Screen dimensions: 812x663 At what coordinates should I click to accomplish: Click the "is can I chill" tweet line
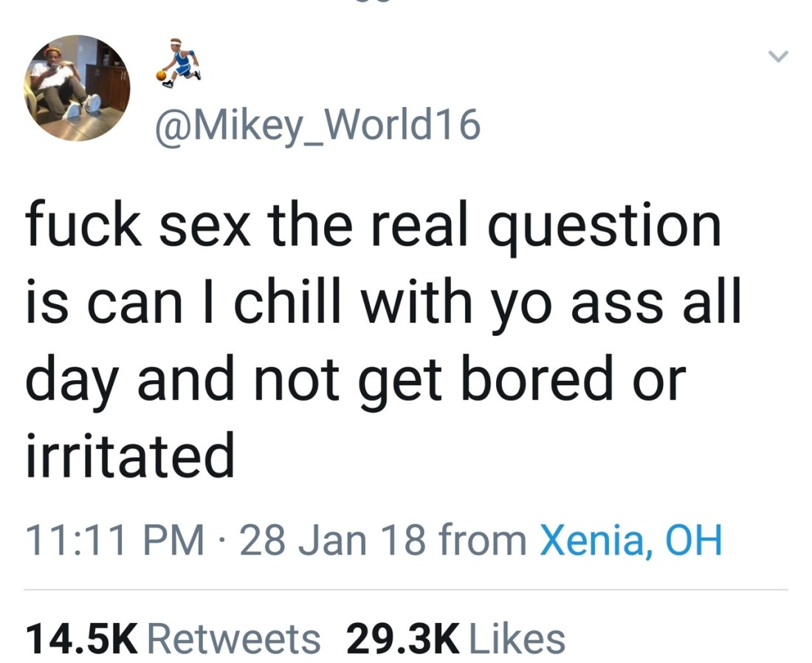coord(384,300)
